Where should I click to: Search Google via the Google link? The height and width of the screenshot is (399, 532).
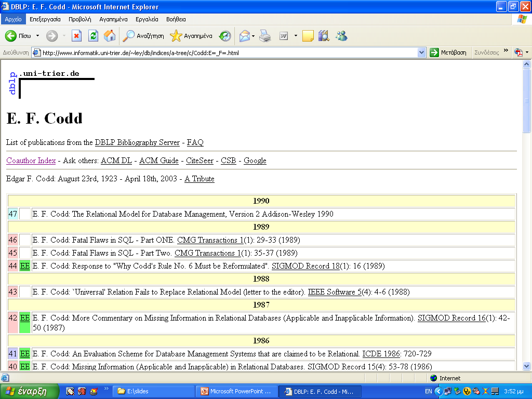click(x=255, y=161)
